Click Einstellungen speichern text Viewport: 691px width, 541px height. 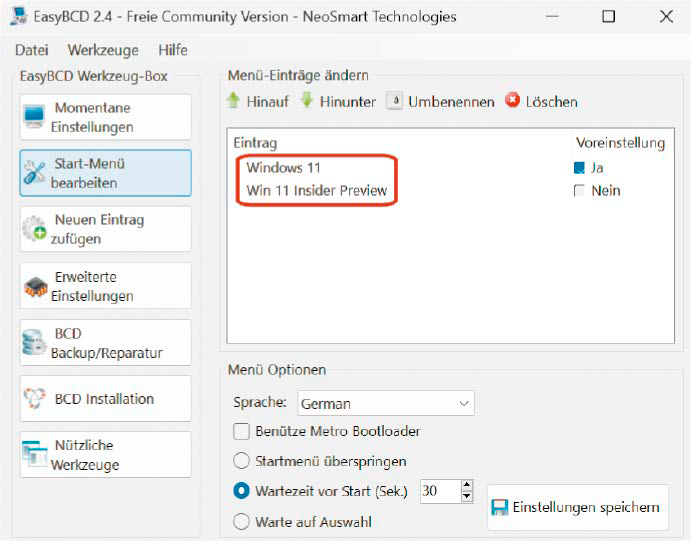[x=586, y=508]
